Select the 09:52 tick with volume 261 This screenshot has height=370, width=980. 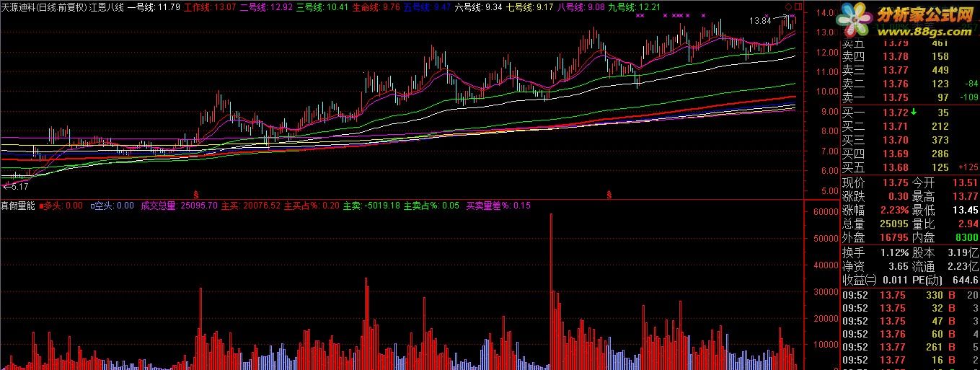(x=910, y=347)
